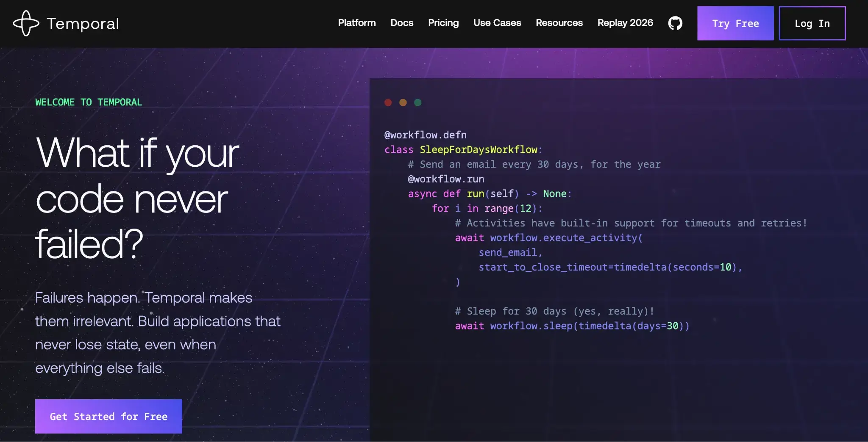
Task: Click Get Started for Free button
Action: point(108,416)
